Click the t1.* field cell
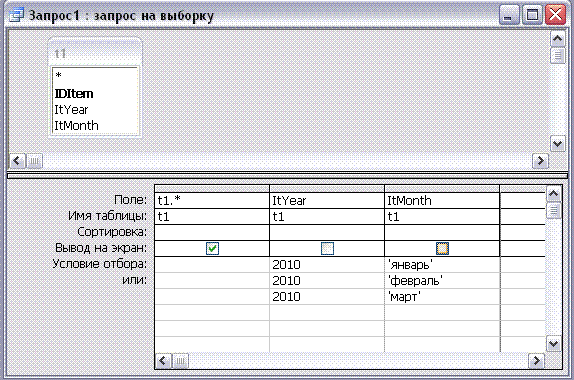The height and width of the screenshot is (380, 574). pyautogui.click(x=212, y=201)
